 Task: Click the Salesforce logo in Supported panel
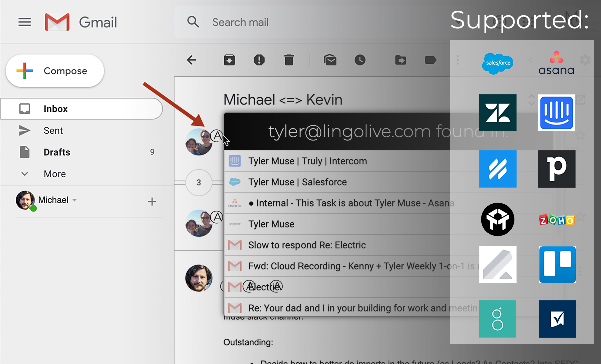[498, 64]
